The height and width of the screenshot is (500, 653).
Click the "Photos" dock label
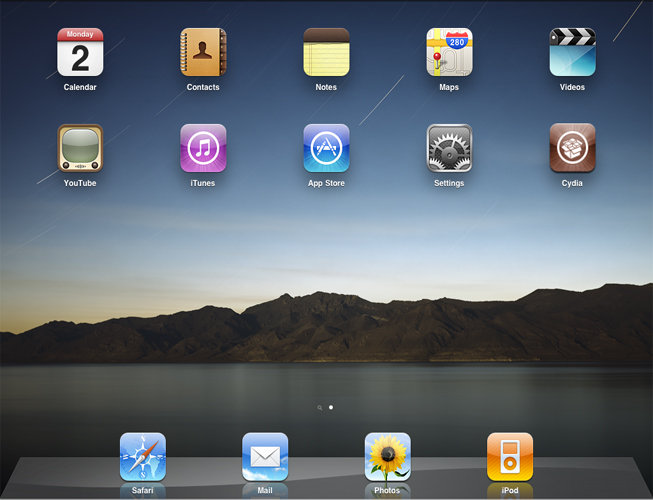tap(387, 490)
